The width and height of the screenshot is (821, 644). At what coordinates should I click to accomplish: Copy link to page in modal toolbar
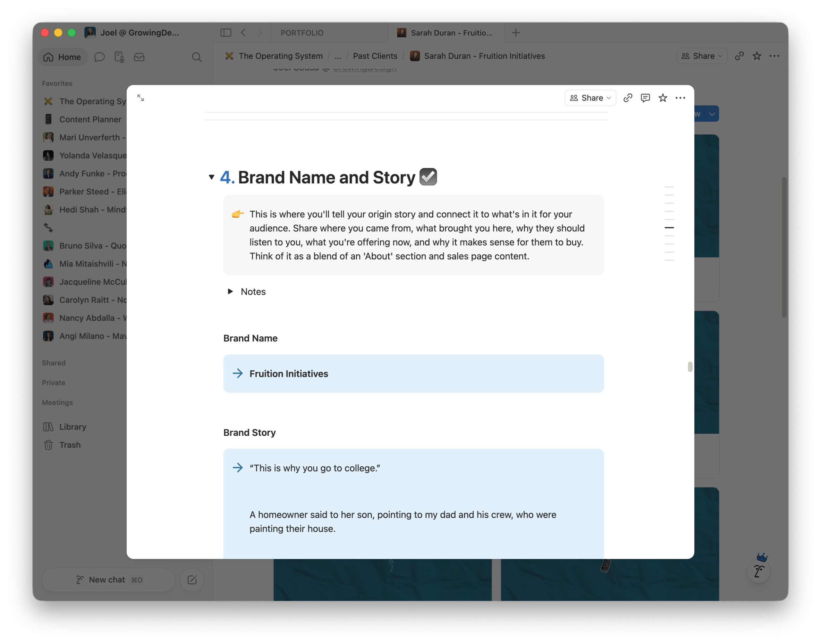pos(628,98)
